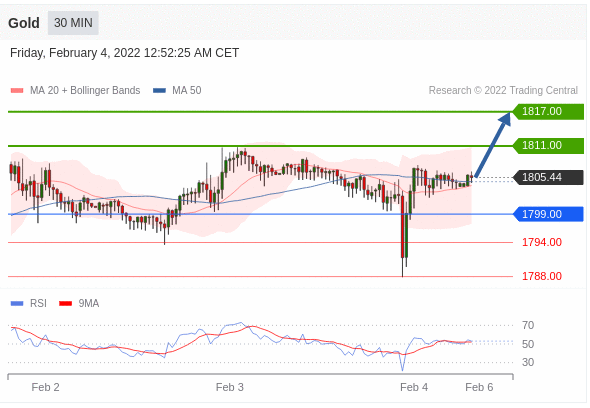Viewport: 590px width, 408px height.
Task: Click the MA 20 + Bollinger Bands legend swatch
Action: [x=17, y=91]
